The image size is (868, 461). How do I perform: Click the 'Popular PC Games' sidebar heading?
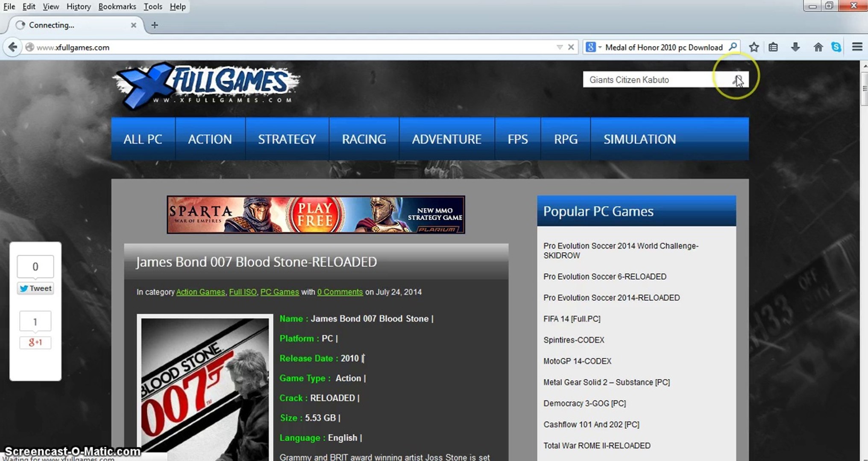click(x=598, y=211)
